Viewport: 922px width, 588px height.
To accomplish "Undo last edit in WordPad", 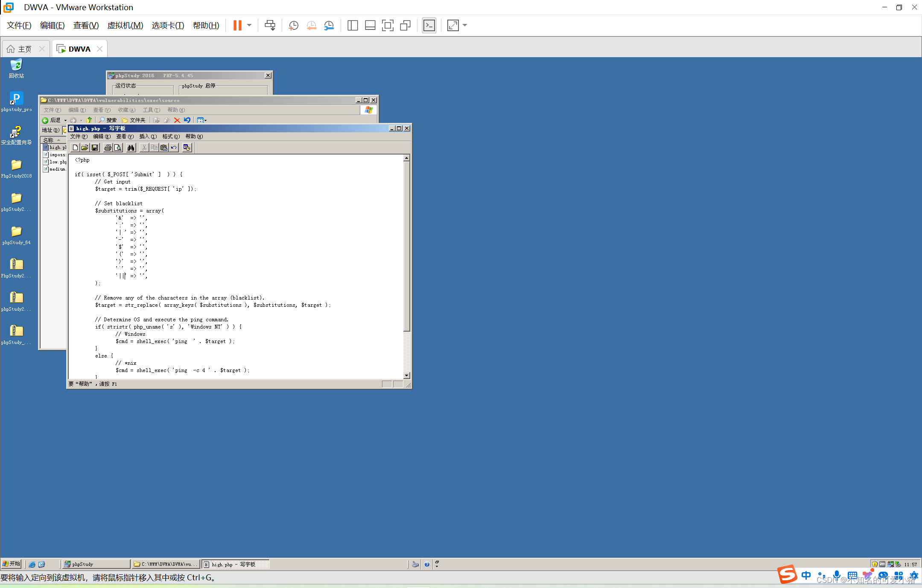I will [x=174, y=148].
